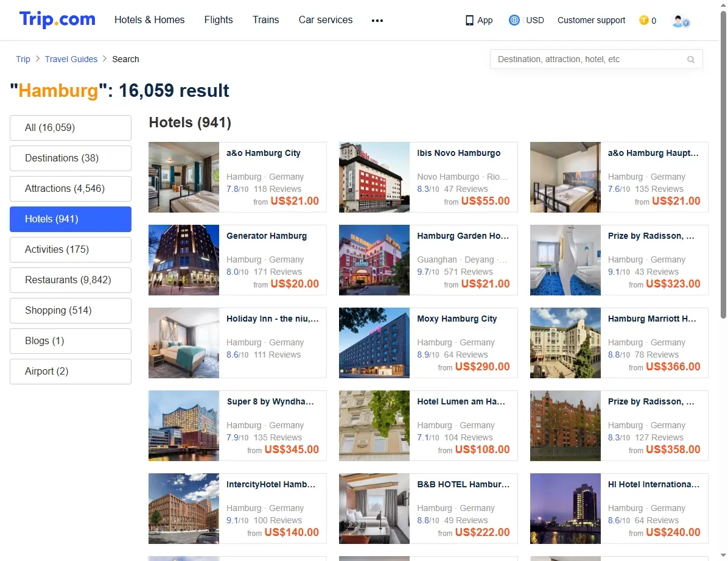Click the Trip.com logo
The height and width of the screenshot is (561, 728).
[x=57, y=19]
